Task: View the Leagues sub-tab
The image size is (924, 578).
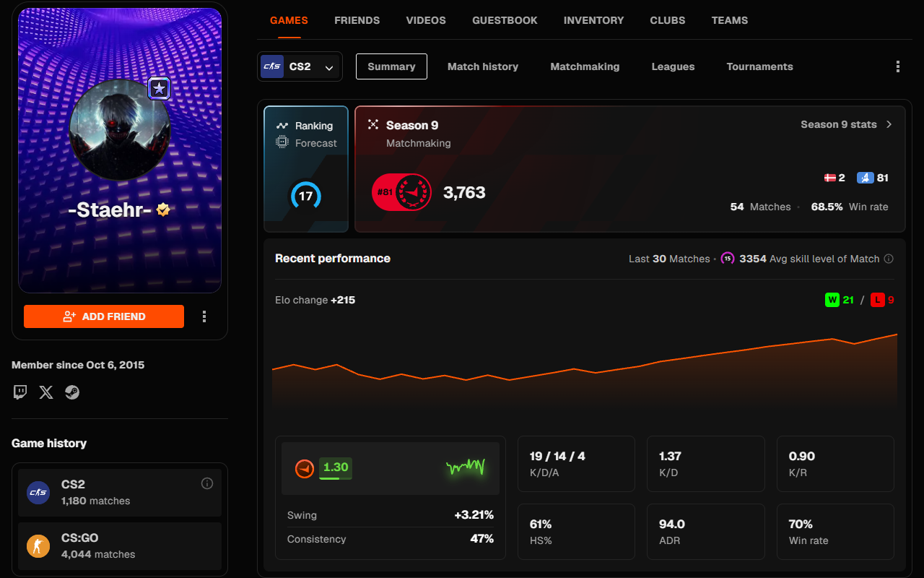Action: point(673,66)
